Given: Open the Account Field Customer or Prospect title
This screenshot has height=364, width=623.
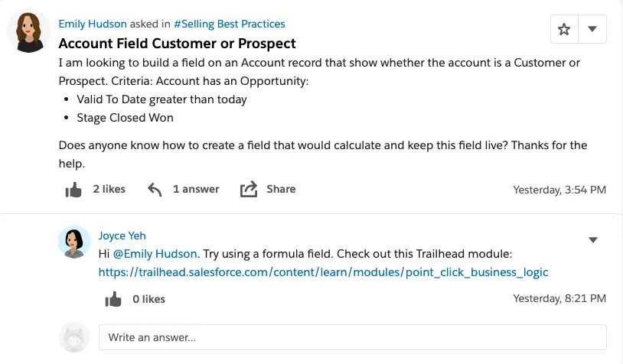Looking at the screenshot, I should (177, 44).
